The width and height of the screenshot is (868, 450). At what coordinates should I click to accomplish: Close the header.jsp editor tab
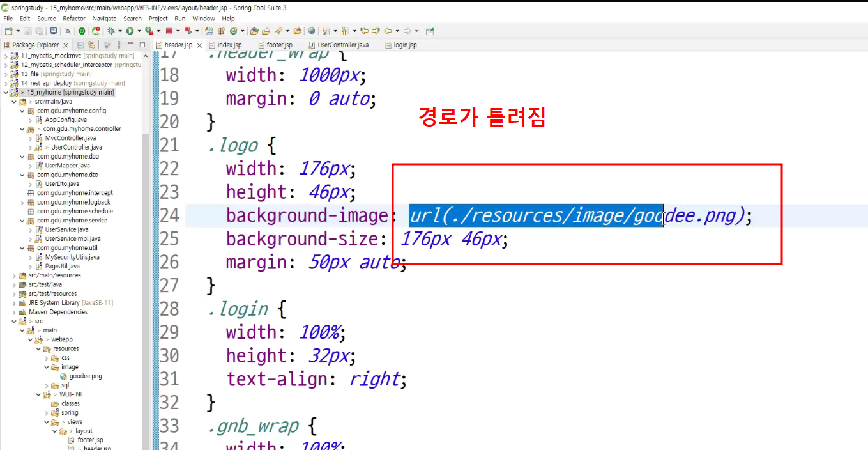199,45
